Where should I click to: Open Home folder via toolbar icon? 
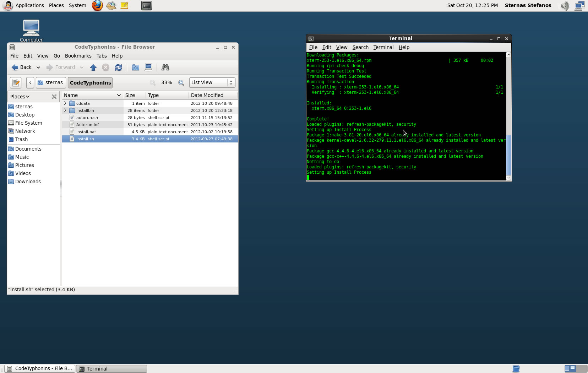(135, 67)
